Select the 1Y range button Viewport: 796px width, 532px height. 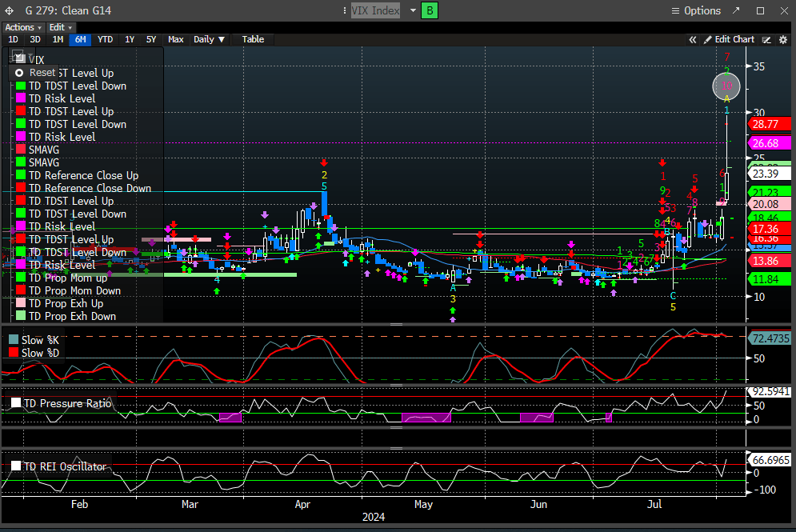point(130,39)
